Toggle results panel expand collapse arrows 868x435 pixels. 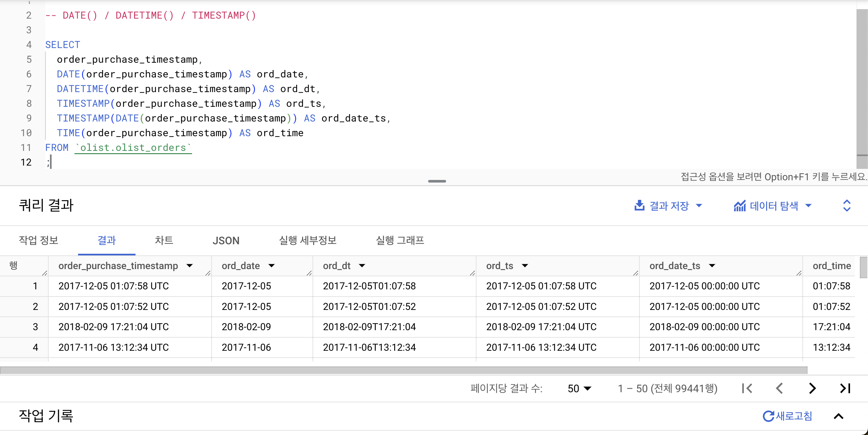(846, 205)
